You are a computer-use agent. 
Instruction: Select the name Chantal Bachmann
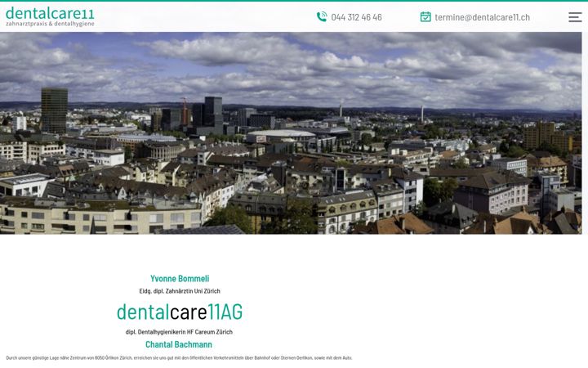click(x=179, y=344)
